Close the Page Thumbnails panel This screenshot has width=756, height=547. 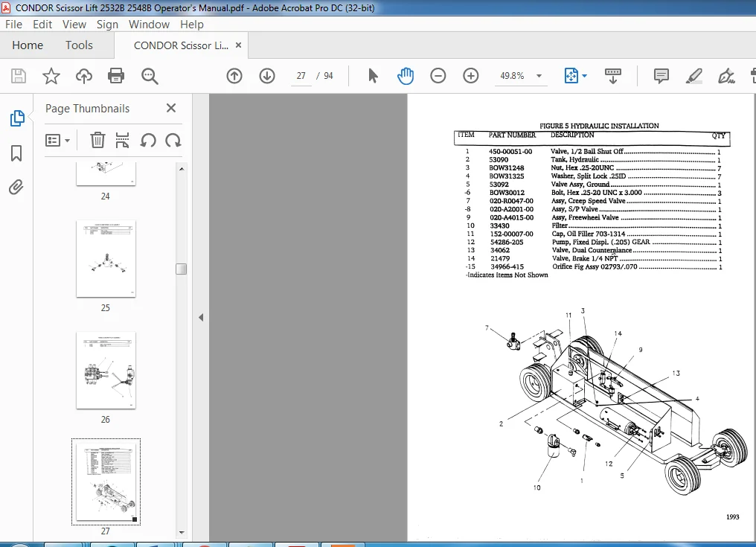pyautogui.click(x=170, y=108)
